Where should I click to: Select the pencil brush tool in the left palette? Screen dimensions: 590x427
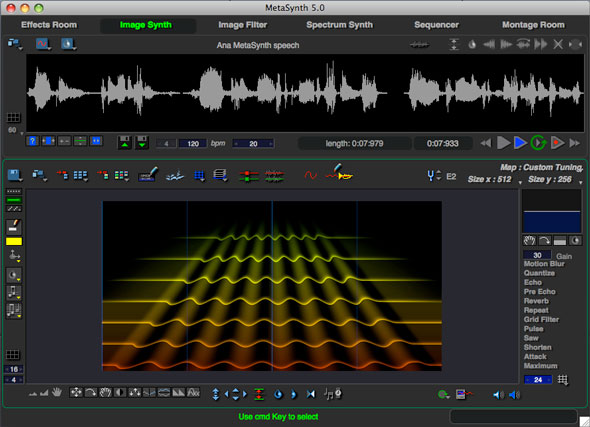click(14, 226)
